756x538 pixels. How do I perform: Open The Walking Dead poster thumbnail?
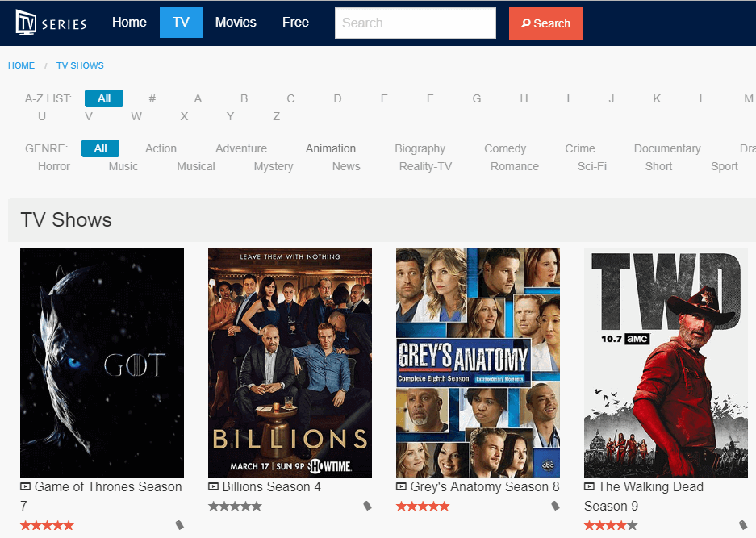tap(666, 363)
